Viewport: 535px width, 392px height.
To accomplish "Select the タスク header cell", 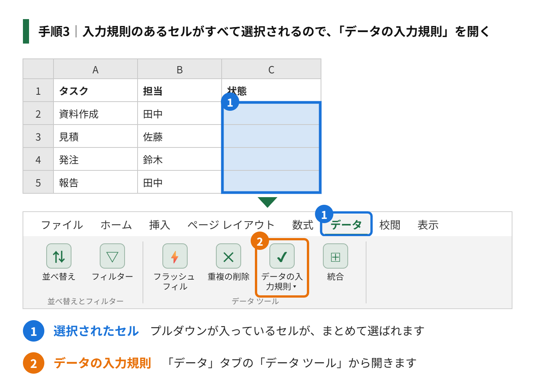I will point(96,91).
